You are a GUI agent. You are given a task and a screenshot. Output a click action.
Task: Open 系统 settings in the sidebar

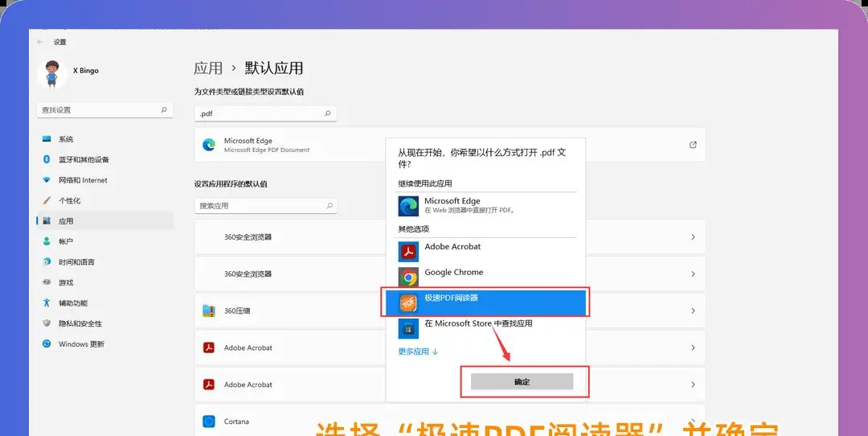coord(105,139)
